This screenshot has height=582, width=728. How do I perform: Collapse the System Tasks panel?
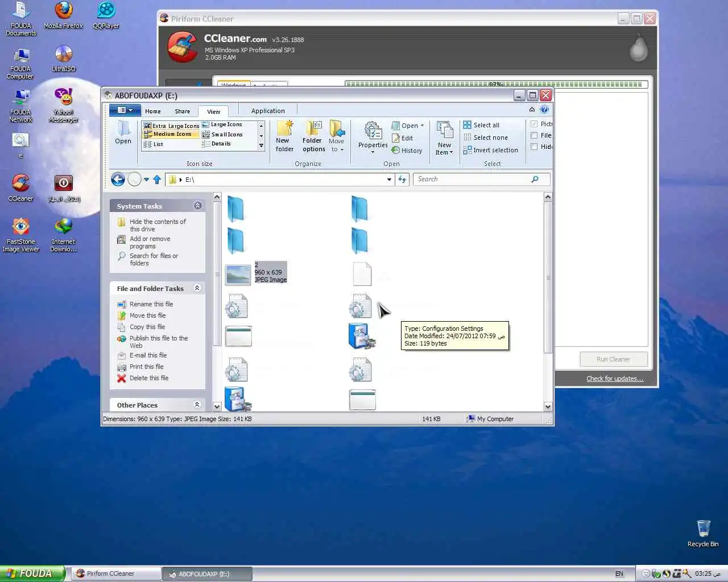point(197,206)
